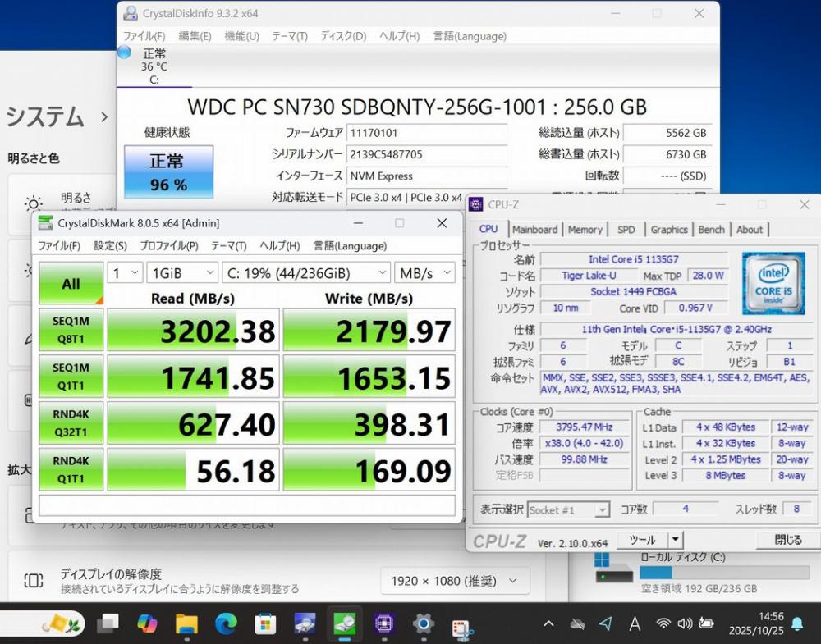
Task: Open Microsoft Store from the taskbar
Action: (x=265, y=623)
